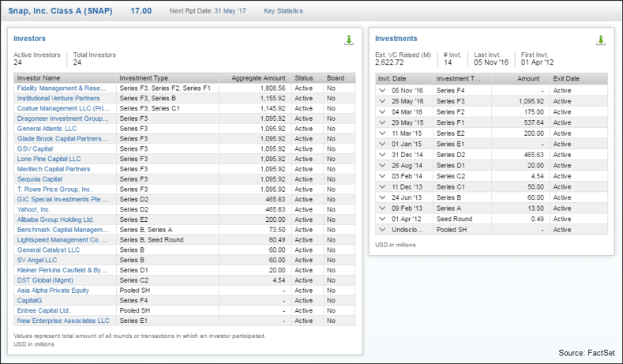
Task: Sort Investments by Investment T... column
Action: [463, 79]
